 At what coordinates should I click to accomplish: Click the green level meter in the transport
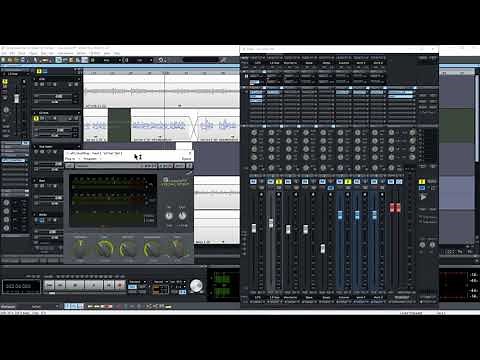pos(222,285)
